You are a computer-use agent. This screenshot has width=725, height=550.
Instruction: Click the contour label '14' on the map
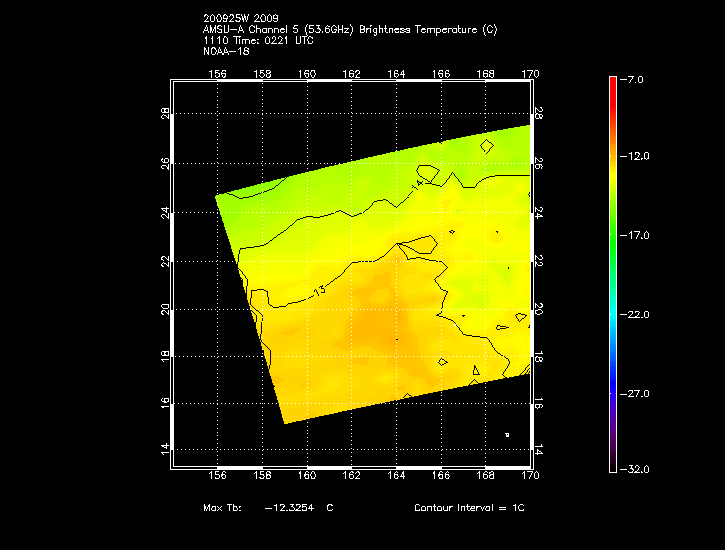pos(418,185)
